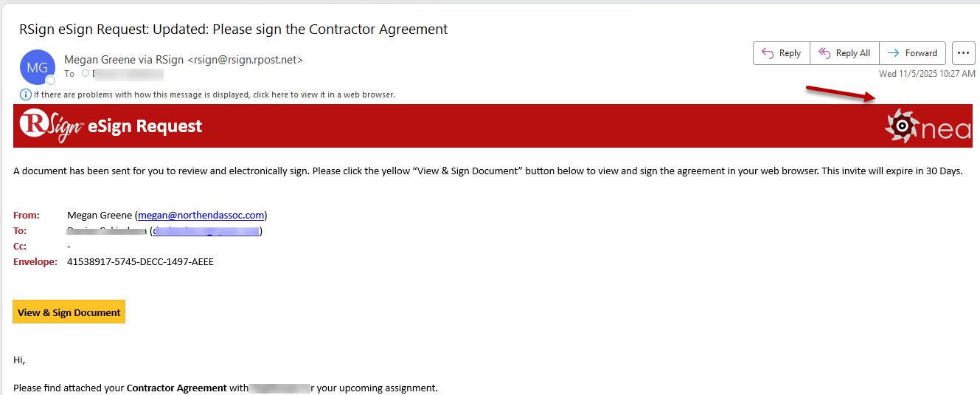Open message in web browser via notice
The image size is (980, 395).
212,95
